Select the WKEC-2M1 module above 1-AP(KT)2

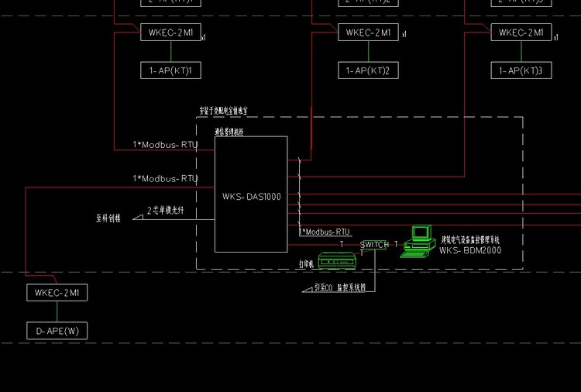click(x=368, y=33)
